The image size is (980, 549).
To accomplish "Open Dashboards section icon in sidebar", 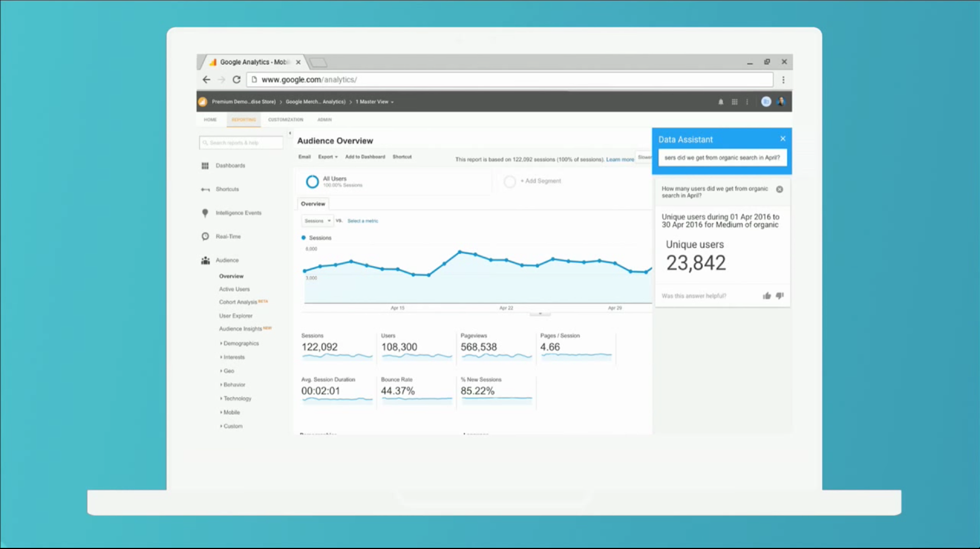I will [205, 165].
